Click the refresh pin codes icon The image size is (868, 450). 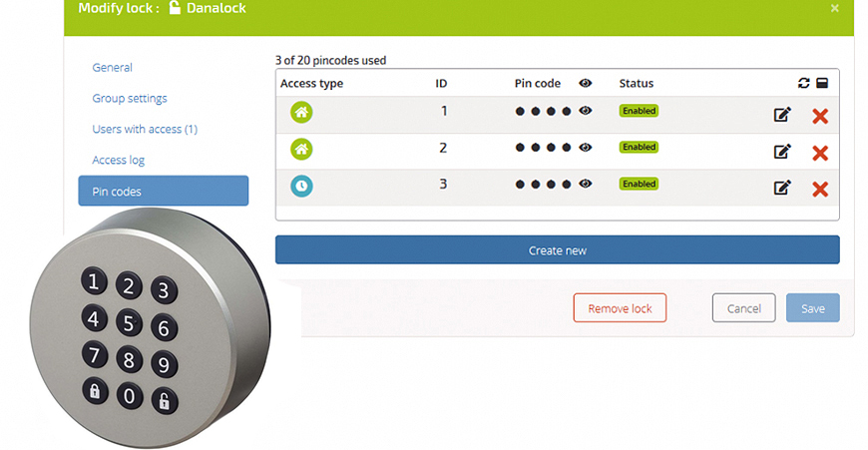pos(801,84)
